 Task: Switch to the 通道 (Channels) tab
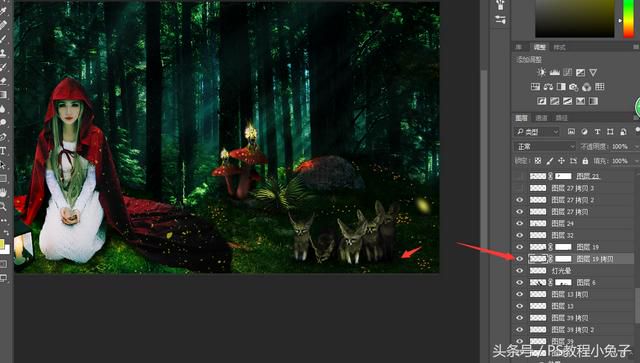(x=541, y=118)
